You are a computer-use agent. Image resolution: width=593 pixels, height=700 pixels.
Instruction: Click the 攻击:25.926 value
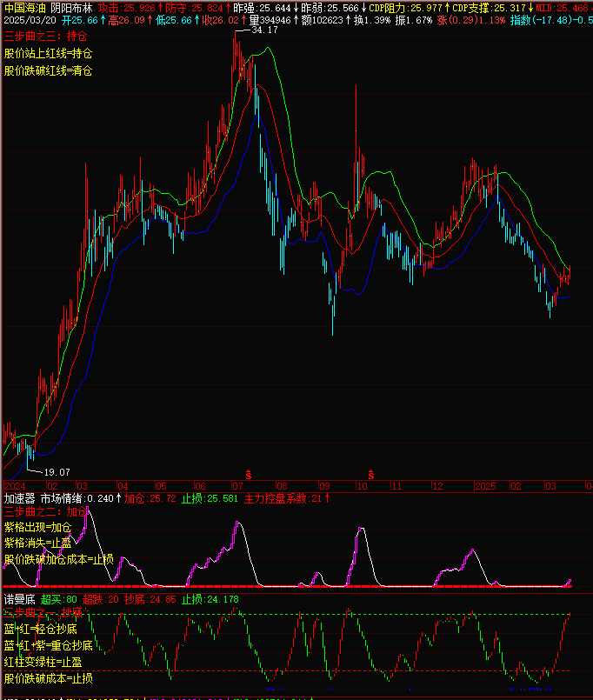coord(127,8)
